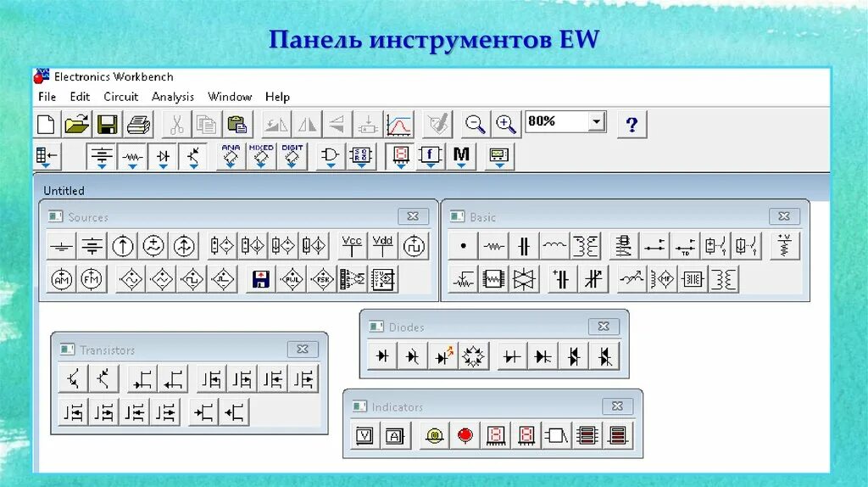Open the Favorites parts bin

click(47, 156)
